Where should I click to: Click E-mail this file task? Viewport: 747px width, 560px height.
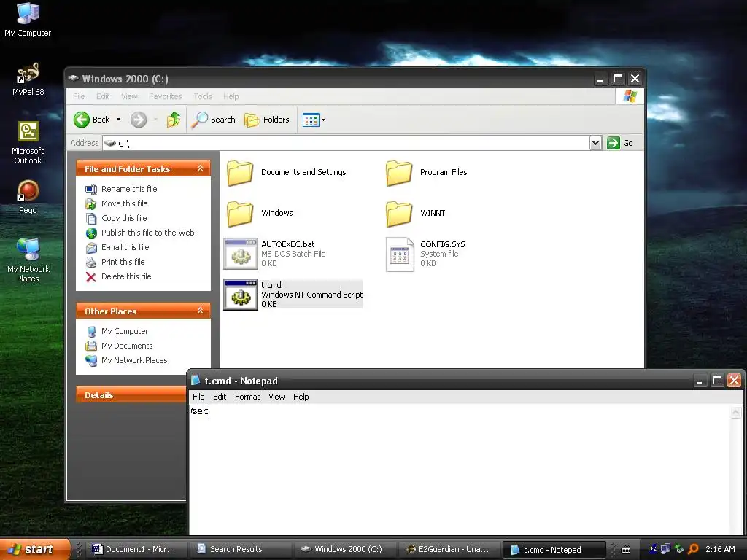pos(125,248)
